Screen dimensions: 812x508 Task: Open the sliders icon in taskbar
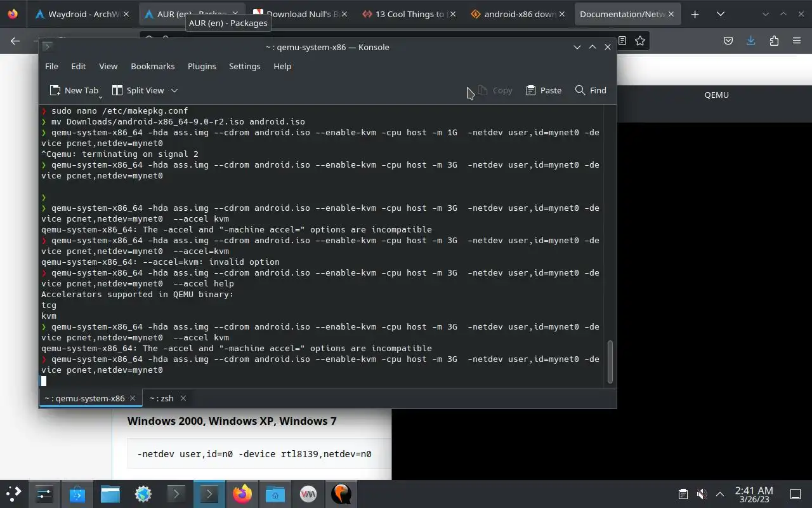pos(44,494)
